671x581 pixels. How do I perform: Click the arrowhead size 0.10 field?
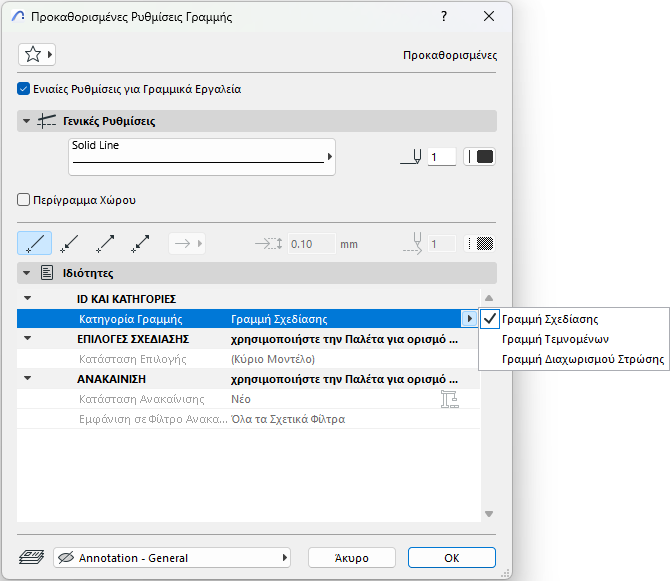312,244
